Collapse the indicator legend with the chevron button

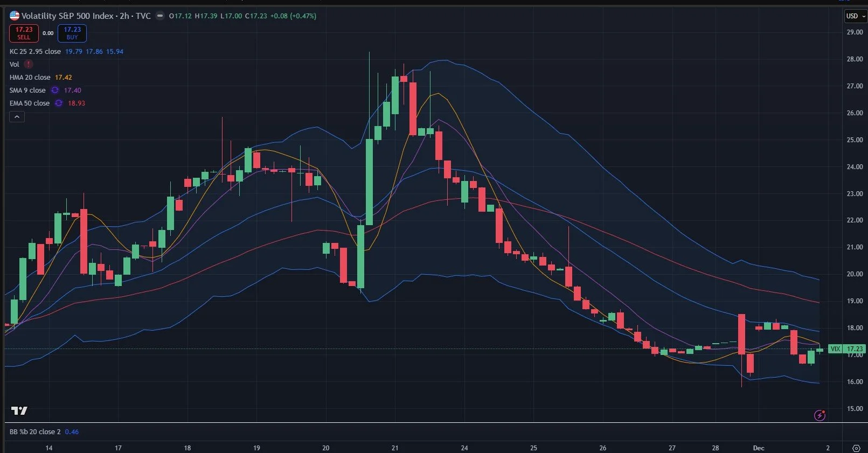coord(17,116)
